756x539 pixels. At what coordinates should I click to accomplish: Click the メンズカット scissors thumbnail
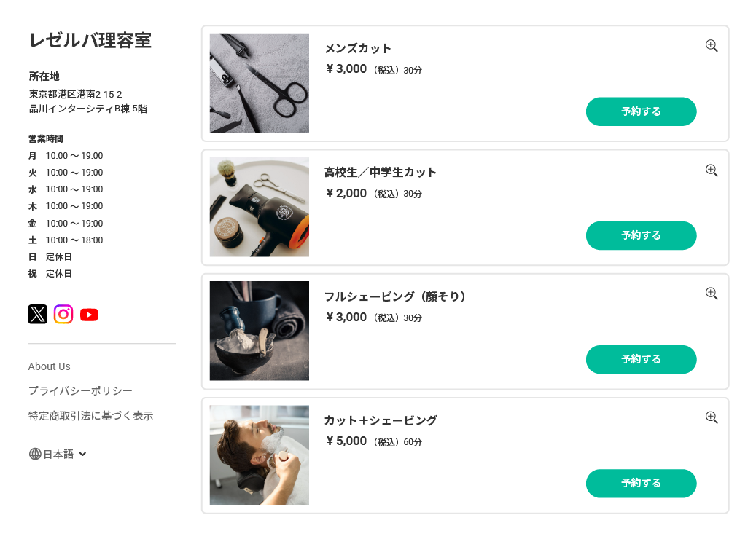(x=260, y=83)
